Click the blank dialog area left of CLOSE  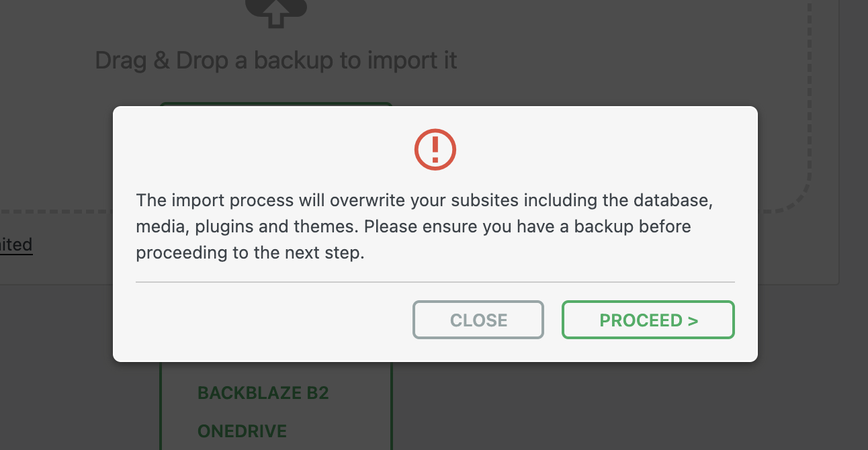click(269, 320)
